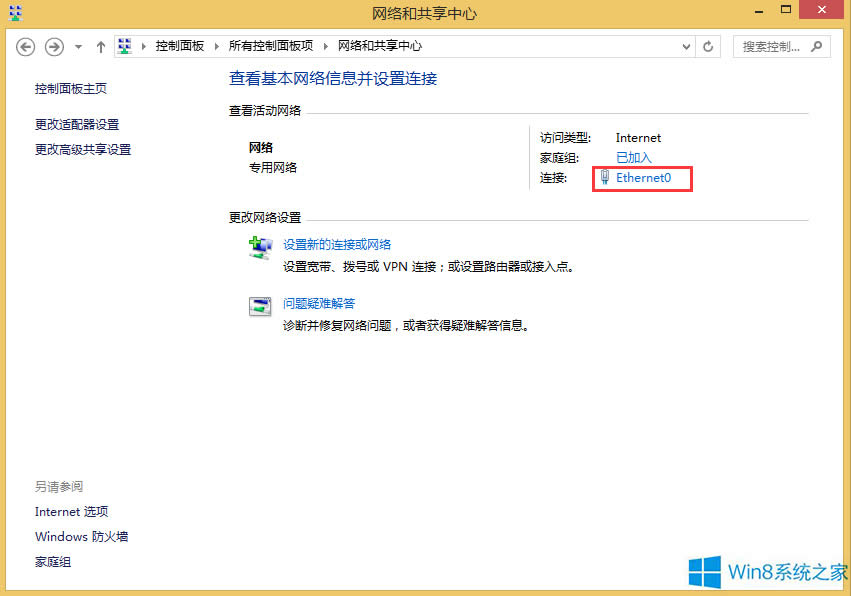The height and width of the screenshot is (596, 851).
Task: Open Internet 选项 from the bottom links
Action: (x=71, y=511)
